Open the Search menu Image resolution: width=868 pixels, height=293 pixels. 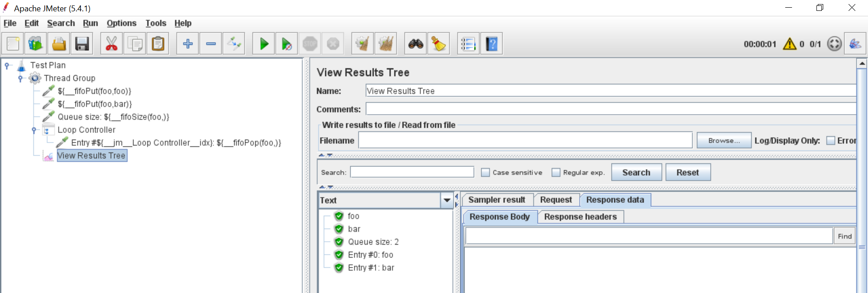(61, 23)
